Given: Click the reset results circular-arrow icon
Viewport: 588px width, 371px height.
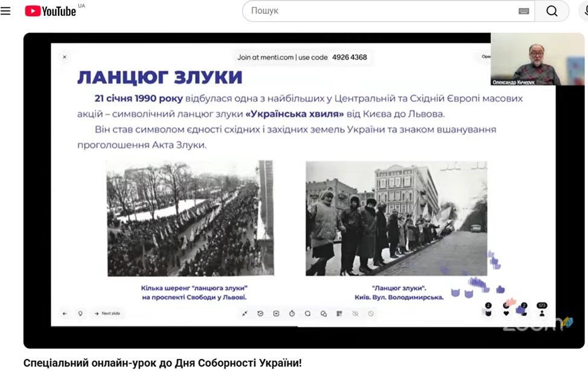Looking at the screenshot, I should tap(260, 313).
